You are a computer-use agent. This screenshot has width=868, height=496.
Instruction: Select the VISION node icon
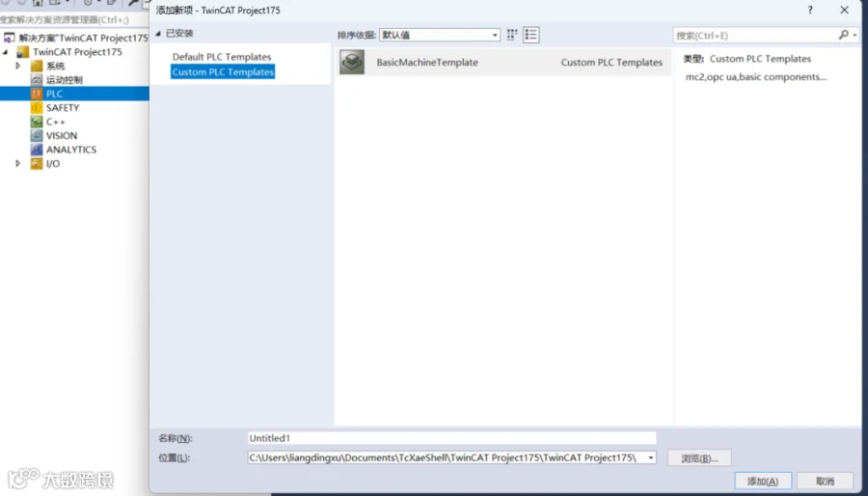[37, 136]
